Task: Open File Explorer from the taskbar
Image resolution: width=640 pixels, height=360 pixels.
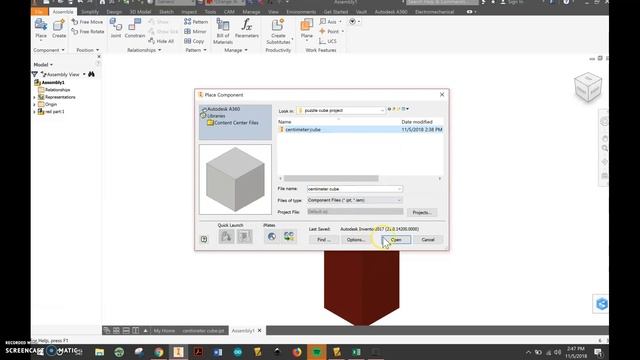Action: (x=99, y=352)
